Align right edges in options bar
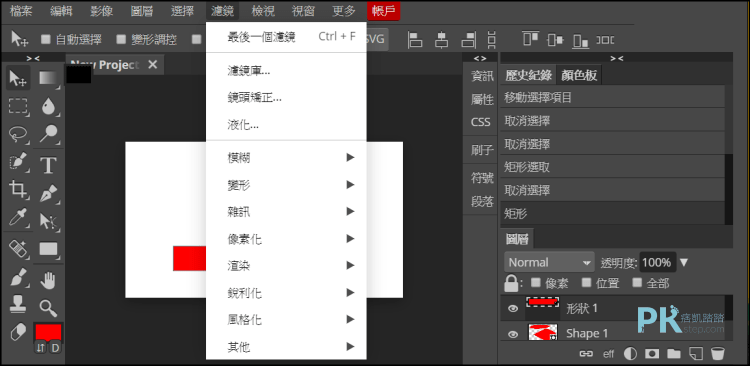 coord(468,39)
